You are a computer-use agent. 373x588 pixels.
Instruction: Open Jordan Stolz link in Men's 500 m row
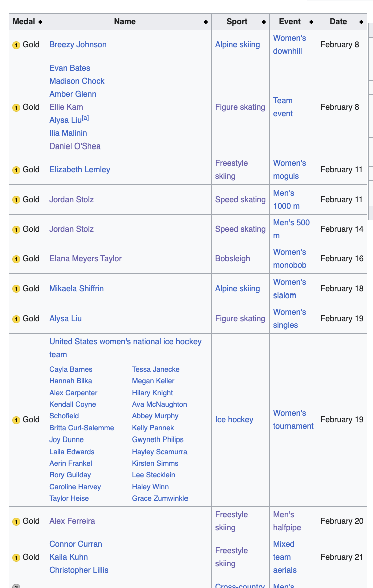(x=71, y=229)
